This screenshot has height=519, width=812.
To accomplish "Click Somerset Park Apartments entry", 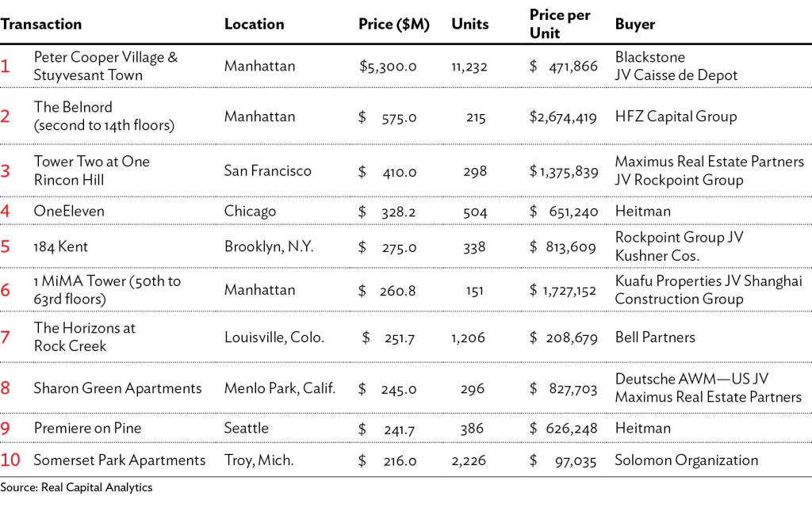I will (119, 460).
